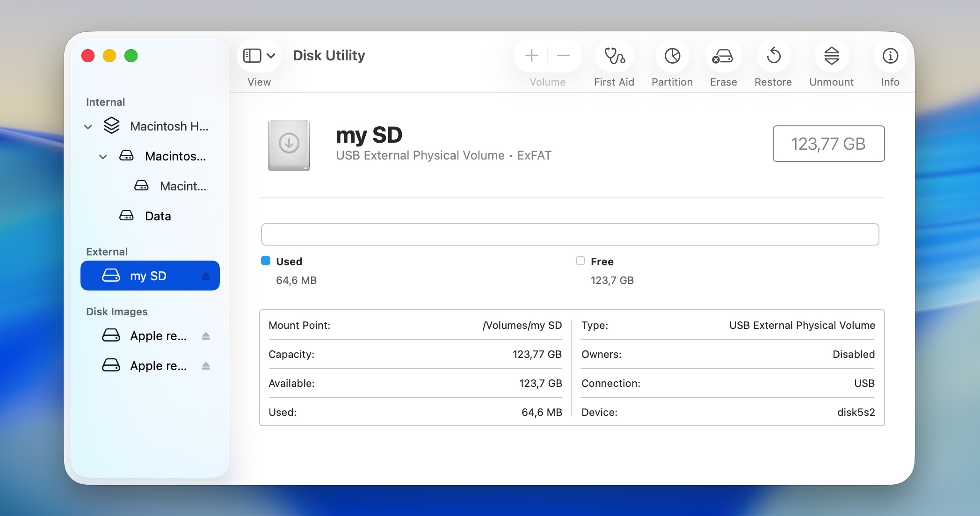Eject my SD using the eject icon
The image size is (980, 516).
pos(206,276)
